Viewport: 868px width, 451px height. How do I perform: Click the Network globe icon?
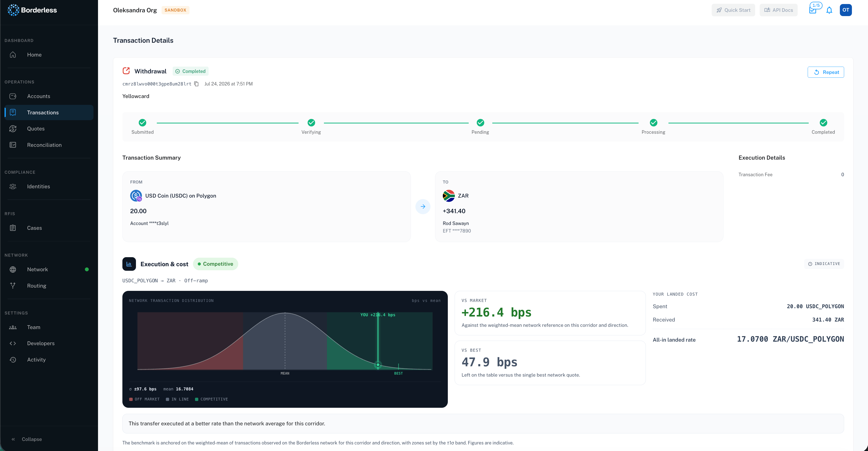pyautogui.click(x=13, y=269)
